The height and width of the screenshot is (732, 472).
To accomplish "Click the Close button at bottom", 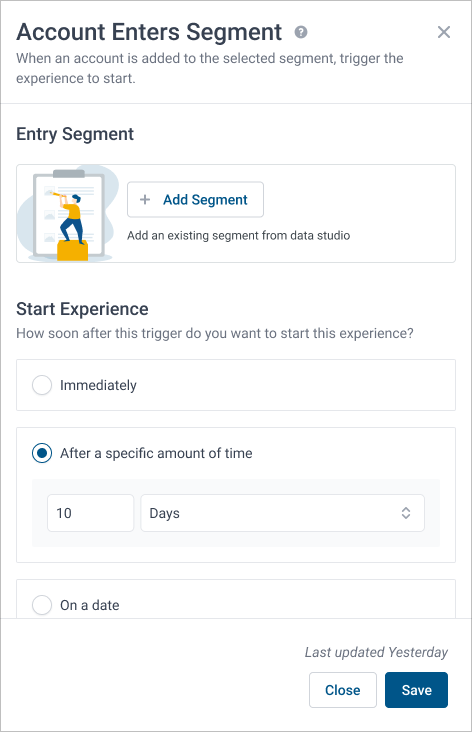I will pos(343,690).
